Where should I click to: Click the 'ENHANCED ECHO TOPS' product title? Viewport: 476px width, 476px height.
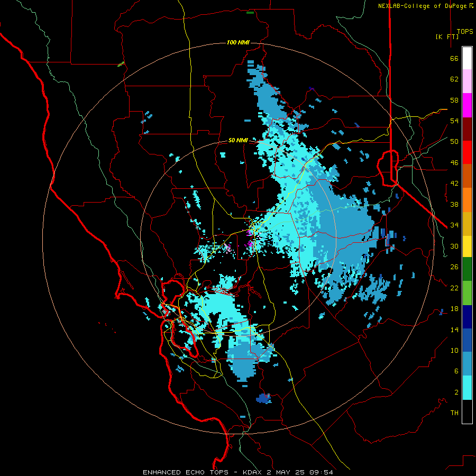(186, 472)
